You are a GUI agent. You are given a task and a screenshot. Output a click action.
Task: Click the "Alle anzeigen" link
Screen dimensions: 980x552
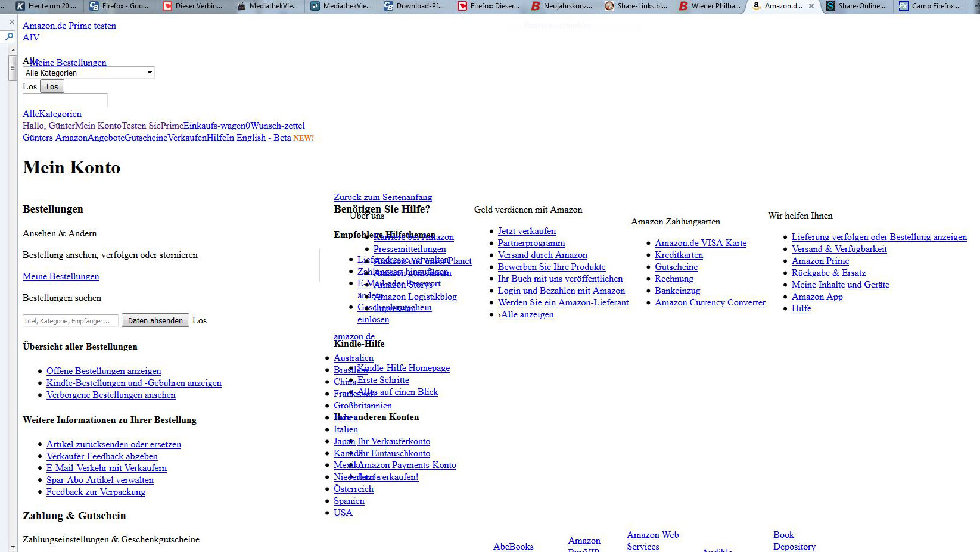[x=527, y=314]
